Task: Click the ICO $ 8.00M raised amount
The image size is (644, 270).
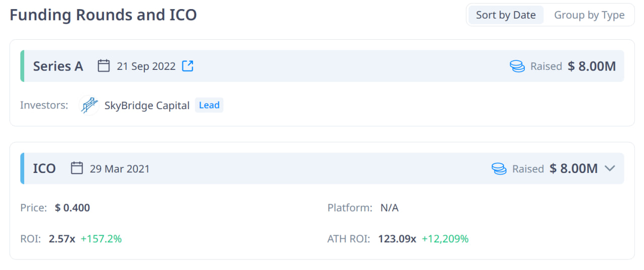Action: (574, 168)
